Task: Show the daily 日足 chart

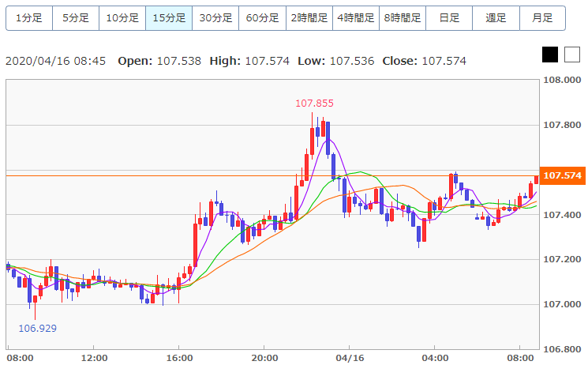Action: (x=449, y=17)
